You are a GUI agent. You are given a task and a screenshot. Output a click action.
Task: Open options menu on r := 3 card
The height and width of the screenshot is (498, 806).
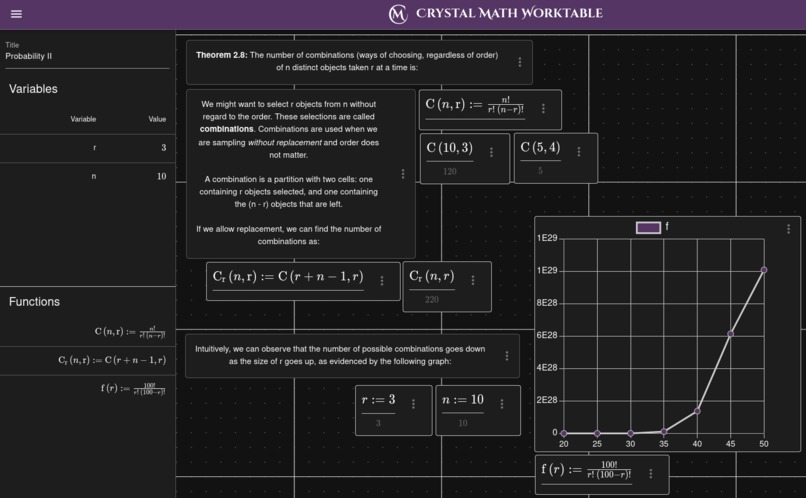[x=413, y=404]
